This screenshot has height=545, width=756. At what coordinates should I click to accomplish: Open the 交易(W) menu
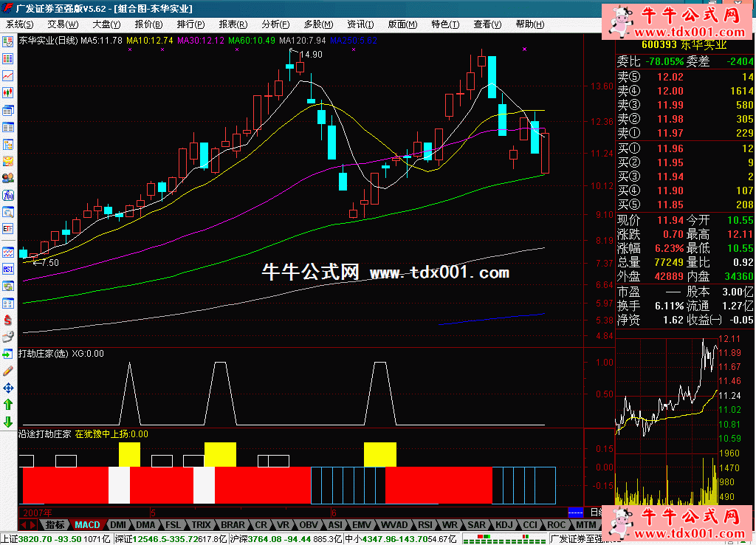(x=63, y=24)
